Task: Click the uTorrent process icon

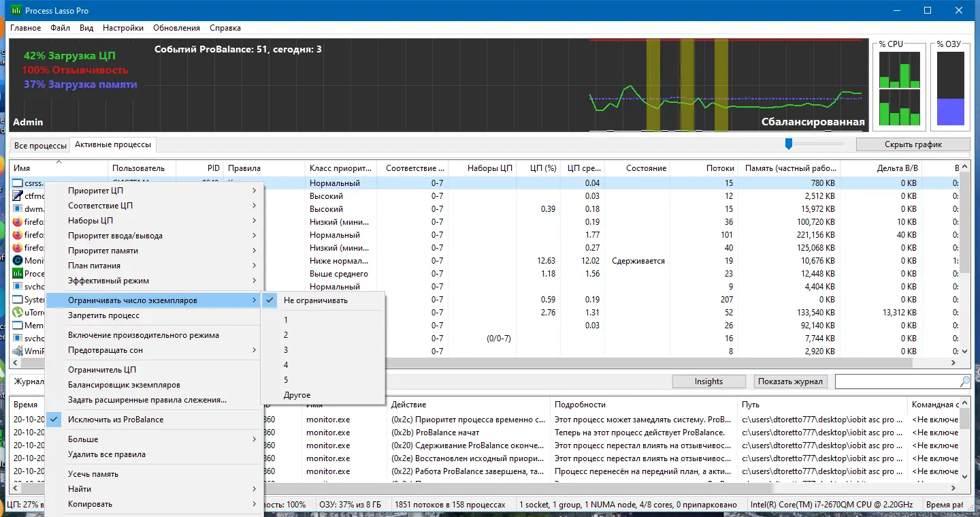Action: coord(18,313)
